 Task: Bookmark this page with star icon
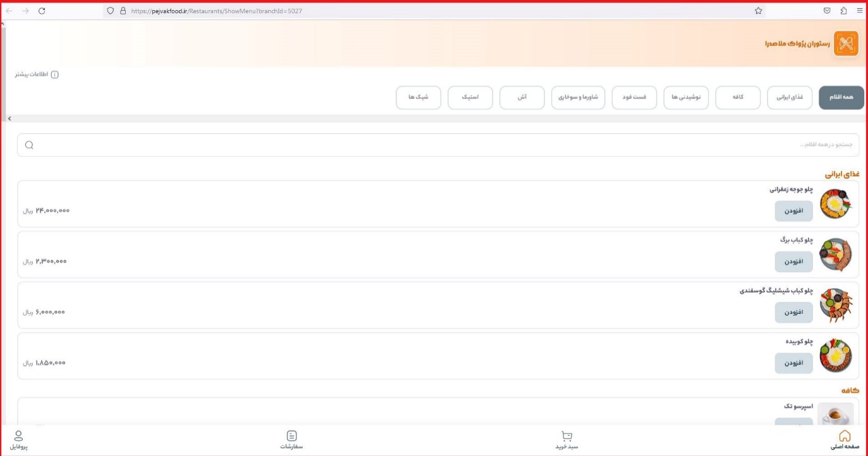point(758,11)
